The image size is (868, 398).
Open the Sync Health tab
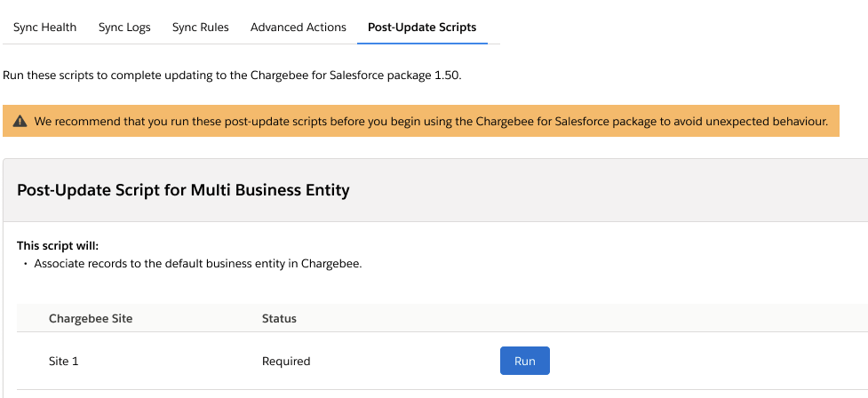point(44,28)
